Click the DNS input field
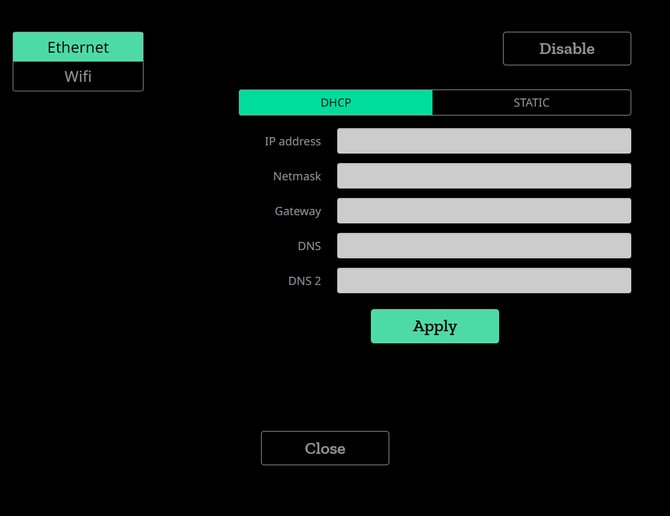 (x=483, y=246)
